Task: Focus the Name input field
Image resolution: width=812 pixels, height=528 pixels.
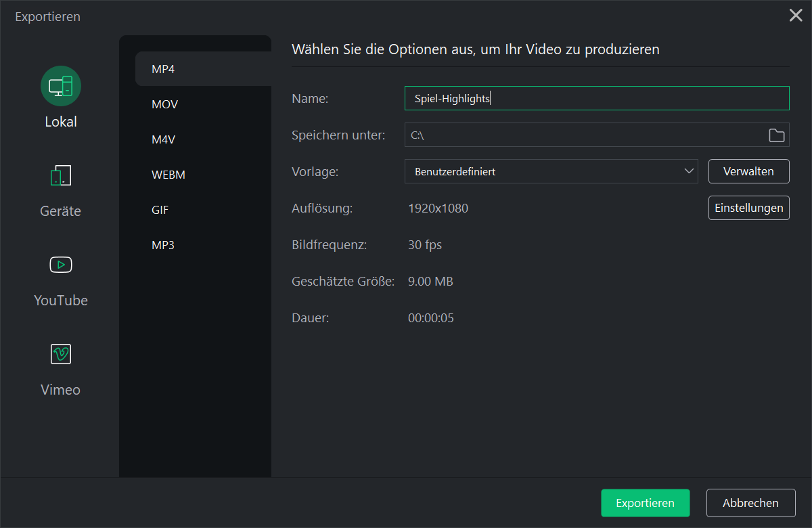Action: coord(597,98)
